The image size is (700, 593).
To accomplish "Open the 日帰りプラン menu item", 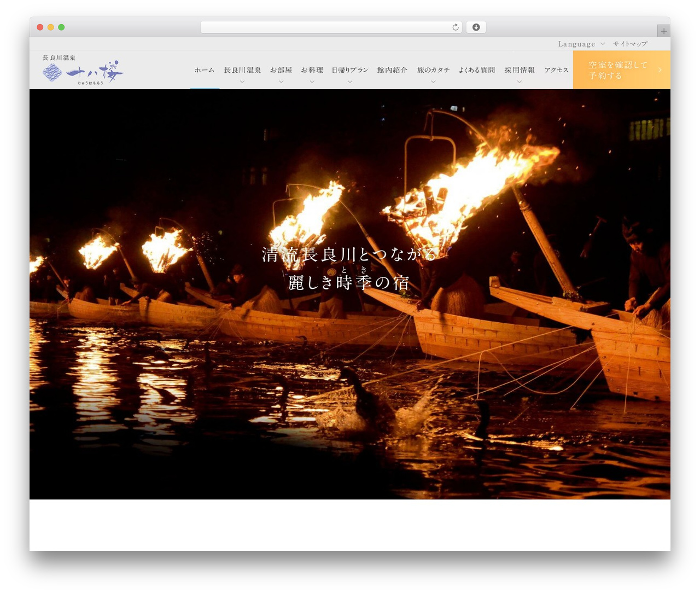I will tap(350, 70).
